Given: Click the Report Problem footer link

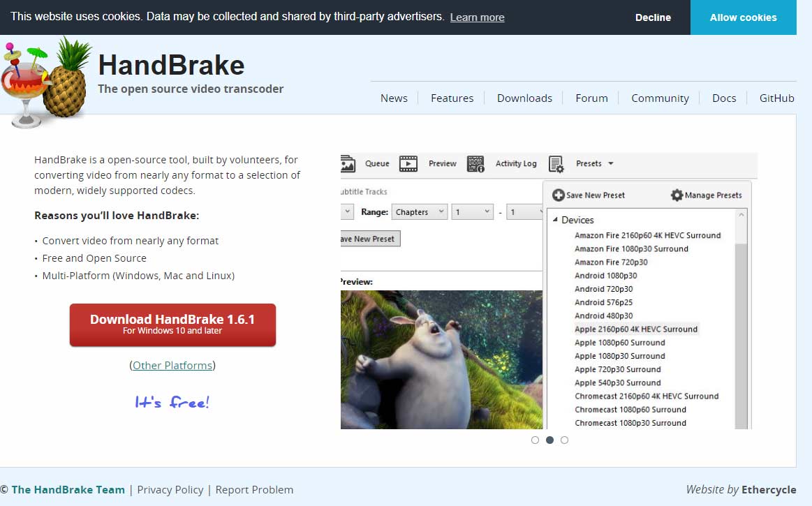Looking at the screenshot, I should [x=254, y=489].
